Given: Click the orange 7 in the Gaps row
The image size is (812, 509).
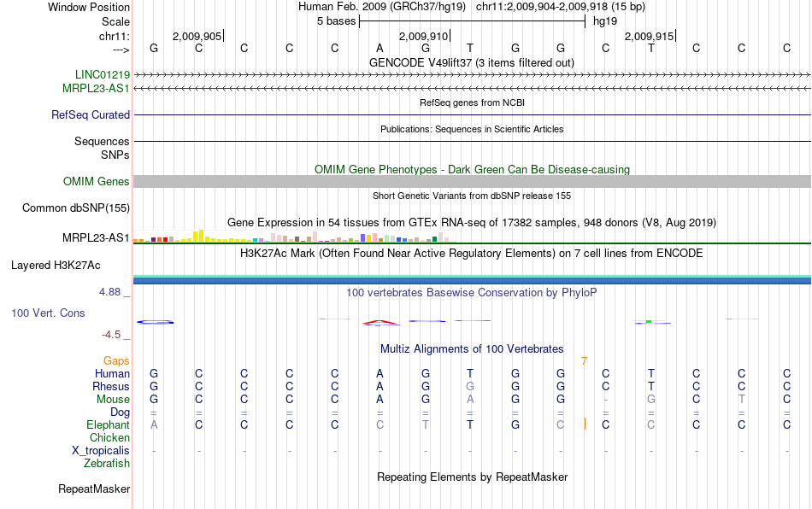Looking at the screenshot, I should coord(584,361).
